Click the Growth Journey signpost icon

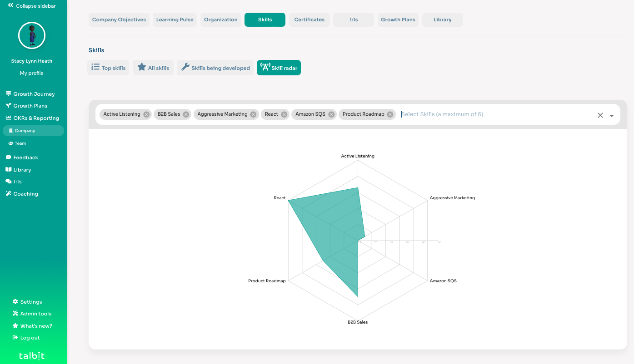pyautogui.click(x=8, y=94)
